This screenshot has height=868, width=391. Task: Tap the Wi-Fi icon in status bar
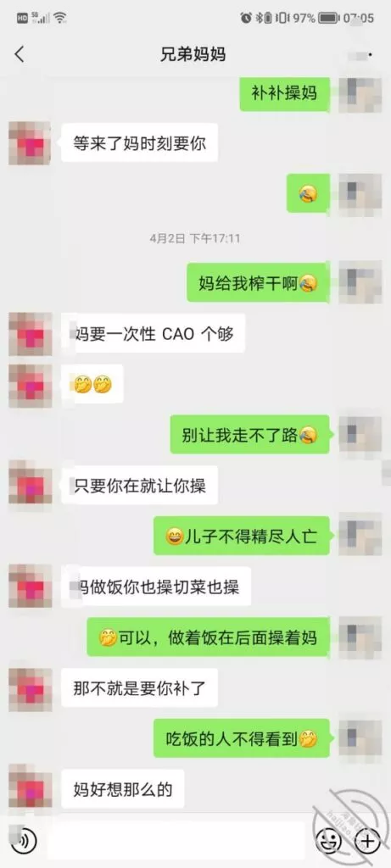tap(60, 18)
